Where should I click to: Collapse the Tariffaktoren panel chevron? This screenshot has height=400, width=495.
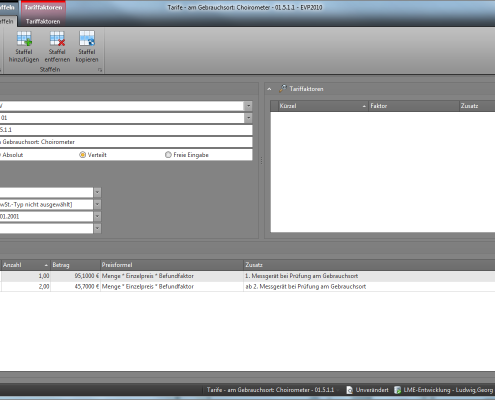coord(269,89)
